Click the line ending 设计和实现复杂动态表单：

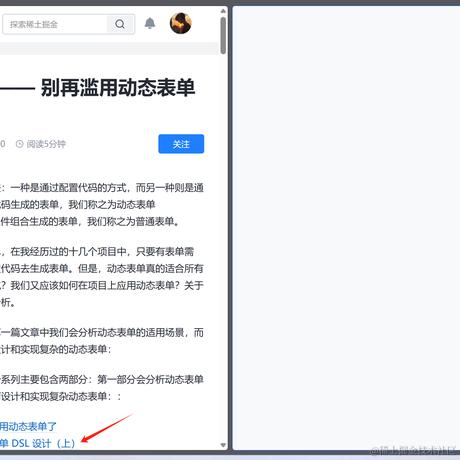click(x=61, y=396)
